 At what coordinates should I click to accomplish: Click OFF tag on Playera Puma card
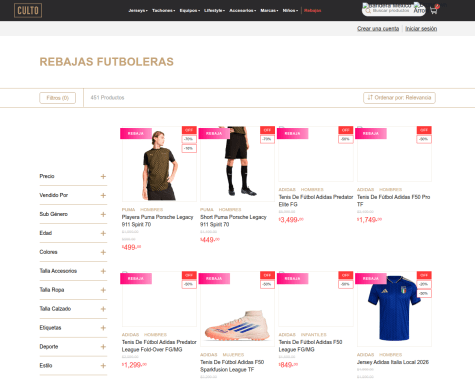tap(189, 130)
